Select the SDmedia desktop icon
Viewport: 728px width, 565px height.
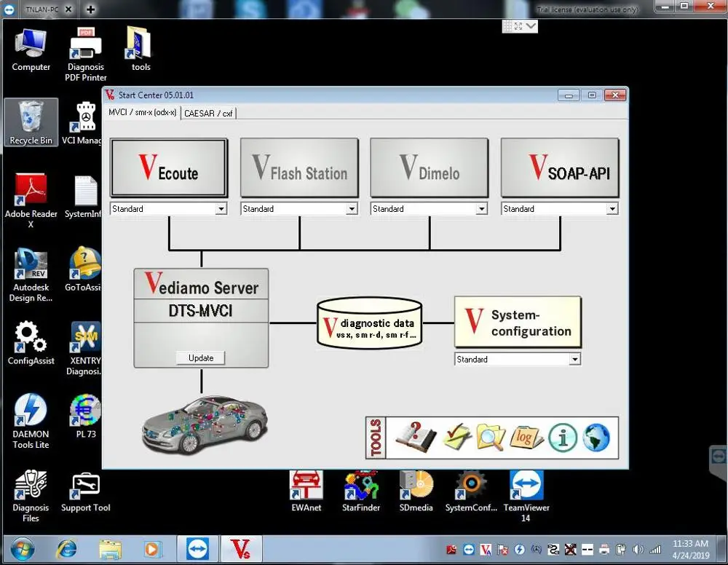point(416,491)
